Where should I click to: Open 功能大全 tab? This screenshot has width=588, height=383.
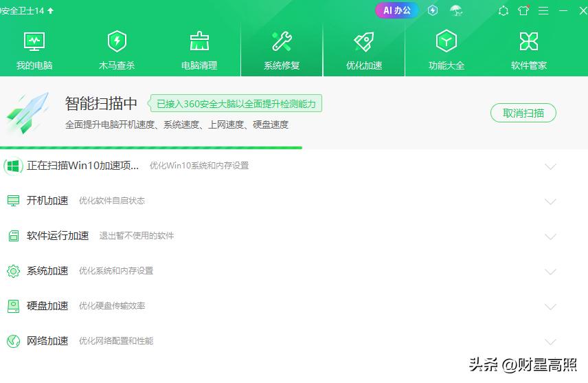tap(446, 51)
